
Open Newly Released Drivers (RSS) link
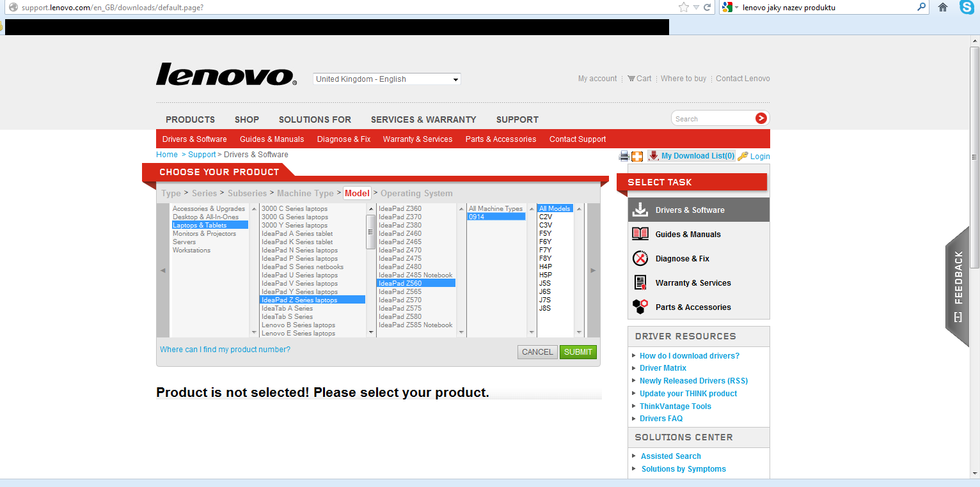(x=693, y=381)
